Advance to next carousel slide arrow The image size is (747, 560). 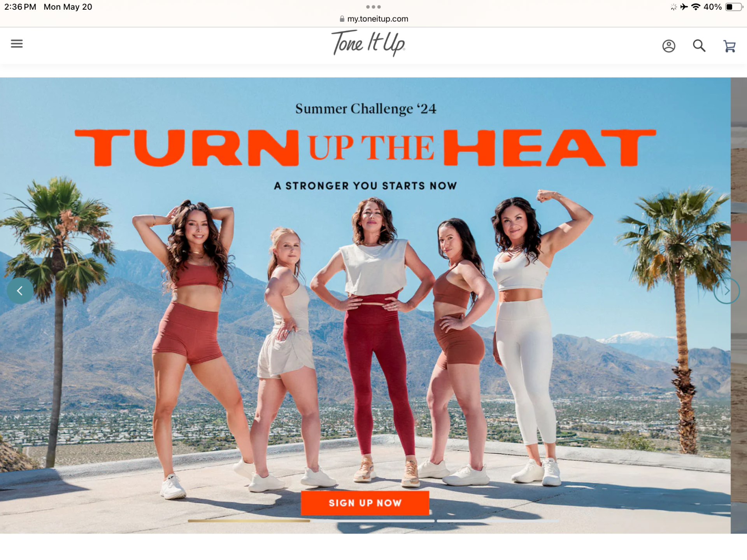pos(726,290)
